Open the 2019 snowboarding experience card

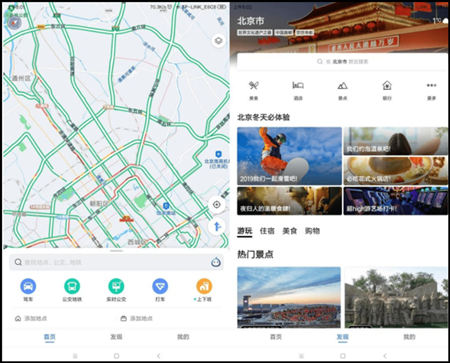[x=289, y=156]
